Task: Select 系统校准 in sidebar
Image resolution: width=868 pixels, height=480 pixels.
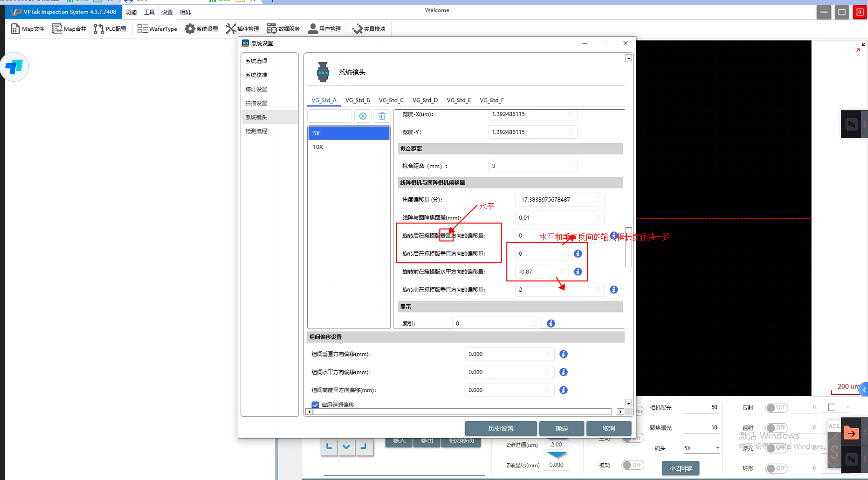Action: point(269,75)
